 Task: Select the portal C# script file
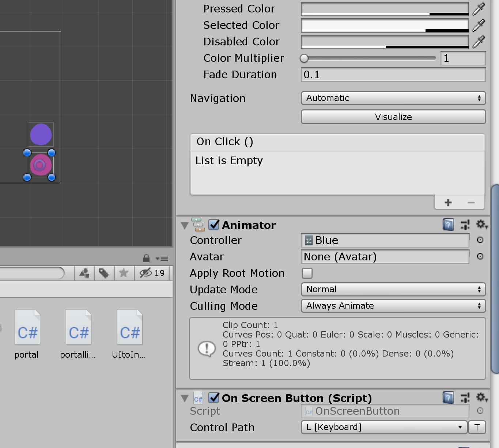(x=27, y=334)
